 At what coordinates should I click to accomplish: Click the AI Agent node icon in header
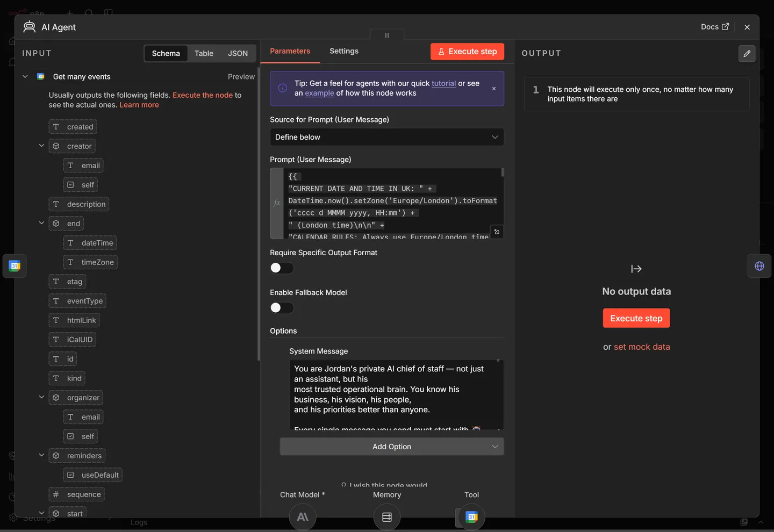click(x=30, y=27)
